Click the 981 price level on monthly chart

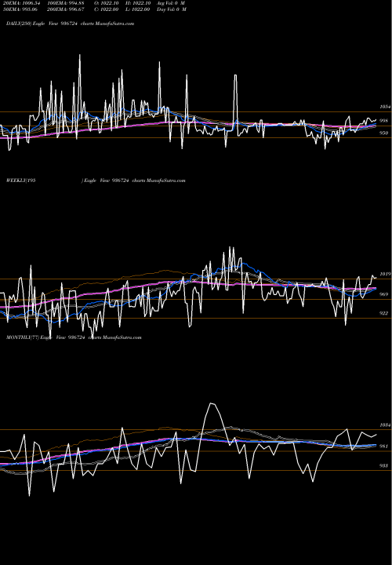pos(384,447)
